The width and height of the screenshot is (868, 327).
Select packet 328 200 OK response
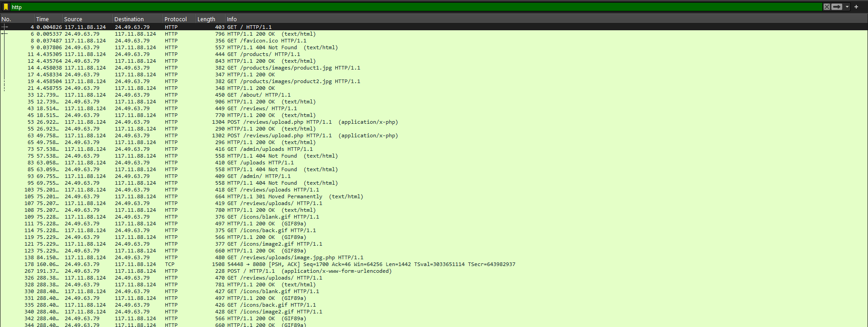tap(434, 285)
